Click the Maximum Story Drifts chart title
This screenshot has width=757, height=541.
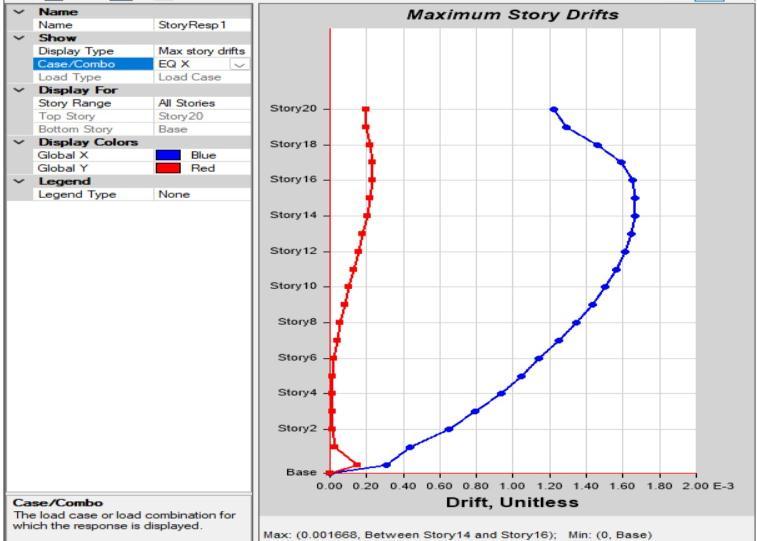(513, 14)
